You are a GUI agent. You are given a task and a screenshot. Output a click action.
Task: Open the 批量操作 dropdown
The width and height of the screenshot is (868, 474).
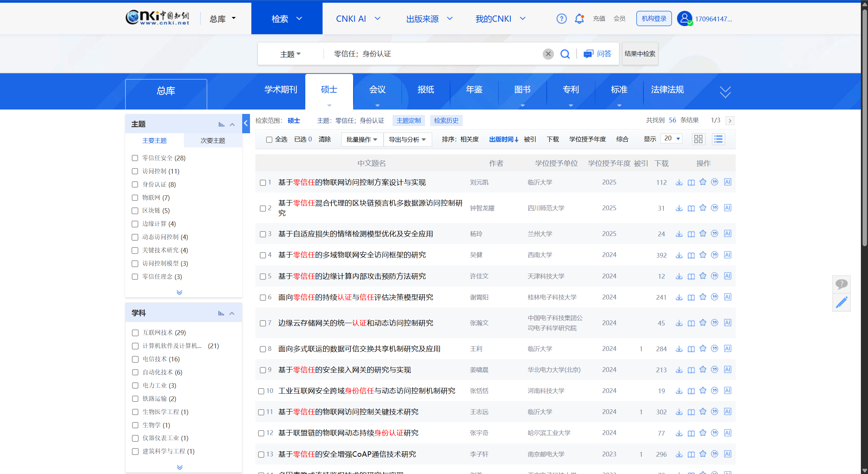pyautogui.click(x=362, y=139)
